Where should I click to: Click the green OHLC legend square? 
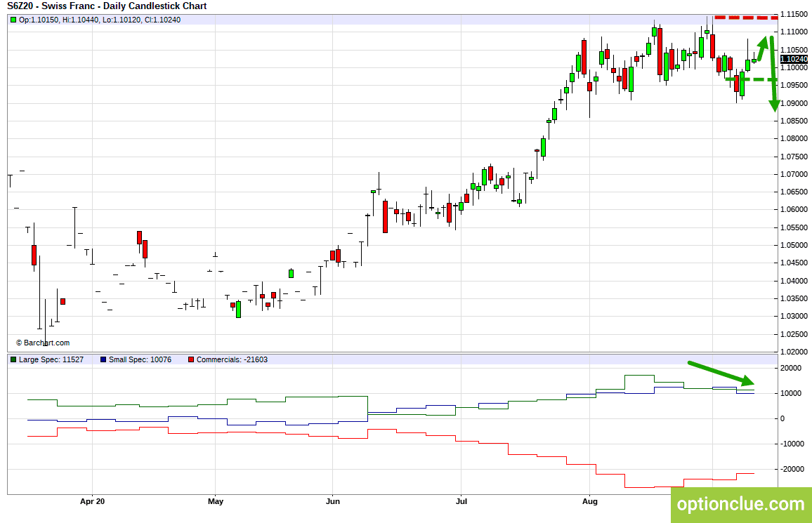coord(13,20)
